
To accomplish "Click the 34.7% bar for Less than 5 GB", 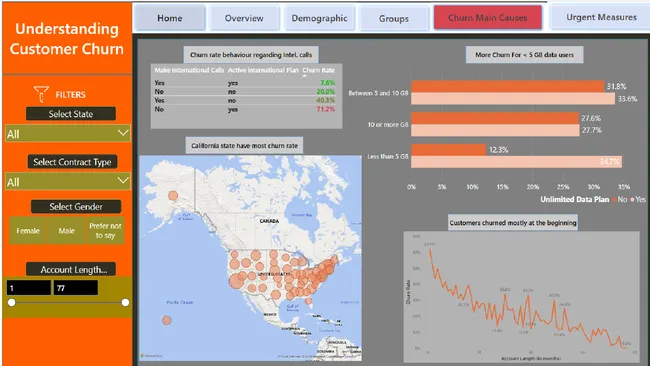I will (x=516, y=162).
